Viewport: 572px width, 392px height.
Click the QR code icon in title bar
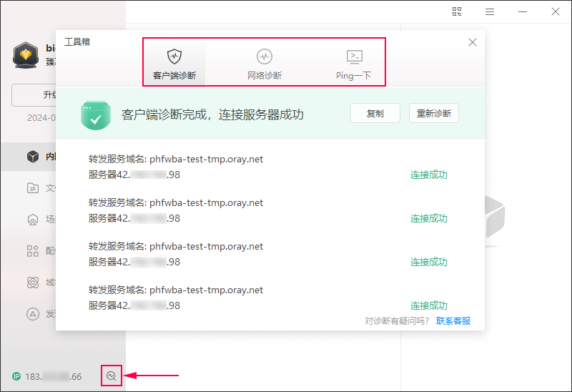(x=457, y=11)
